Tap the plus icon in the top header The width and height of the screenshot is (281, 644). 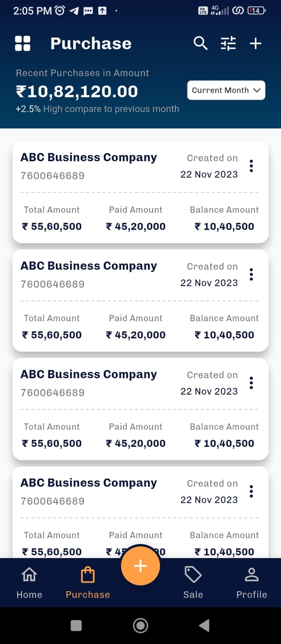coord(256,43)
